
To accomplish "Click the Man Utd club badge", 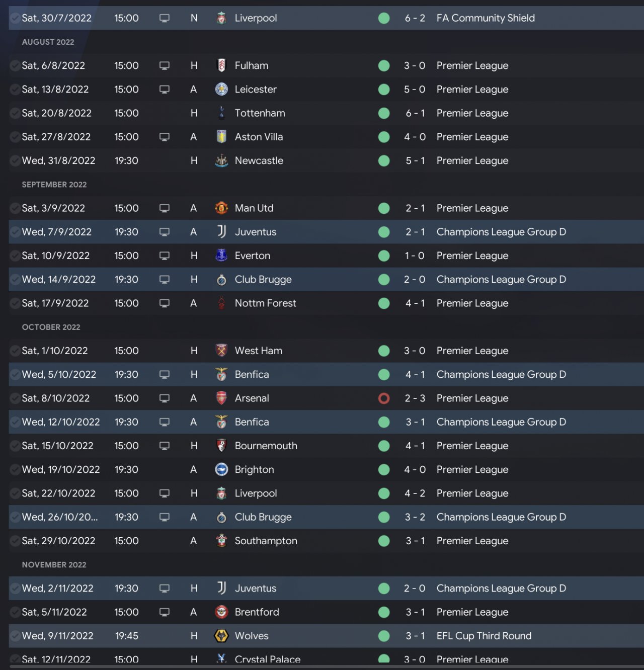I will [221, 208].
